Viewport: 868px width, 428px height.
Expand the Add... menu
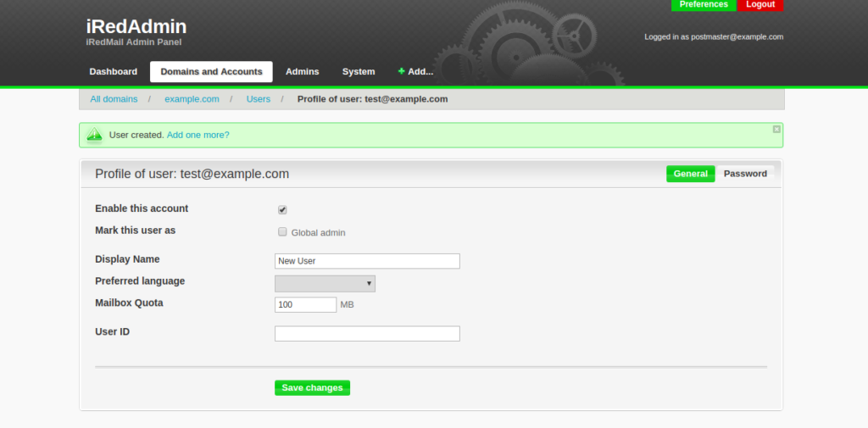click(x=420, y=72)
